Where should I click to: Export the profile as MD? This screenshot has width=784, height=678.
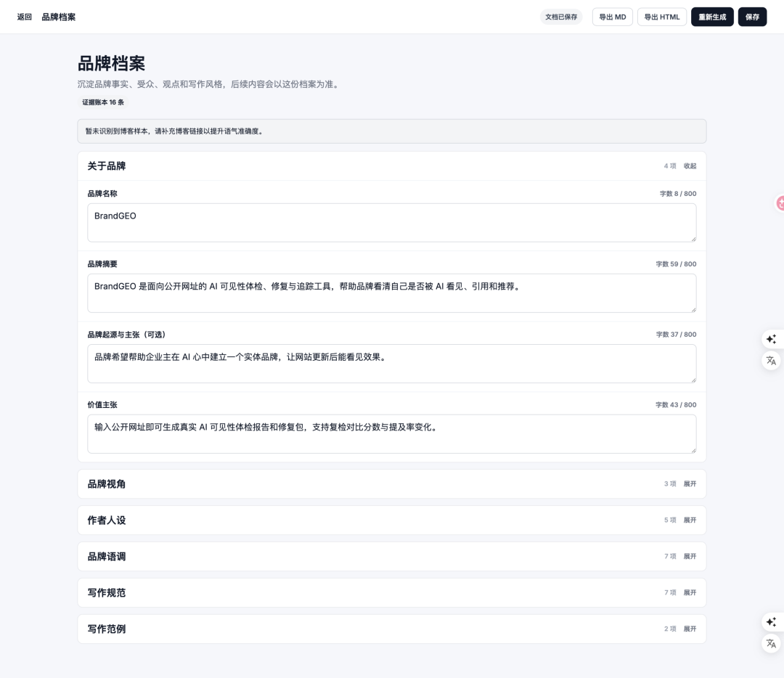[613, 17]
